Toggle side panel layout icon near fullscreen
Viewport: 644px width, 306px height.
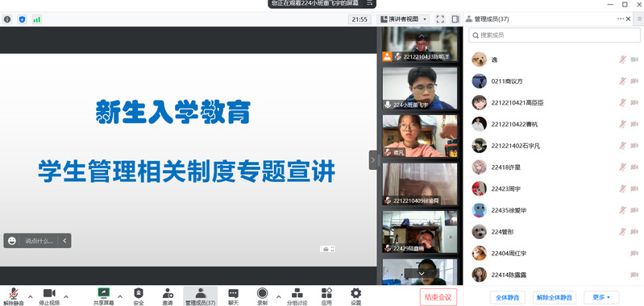[455, 19]
